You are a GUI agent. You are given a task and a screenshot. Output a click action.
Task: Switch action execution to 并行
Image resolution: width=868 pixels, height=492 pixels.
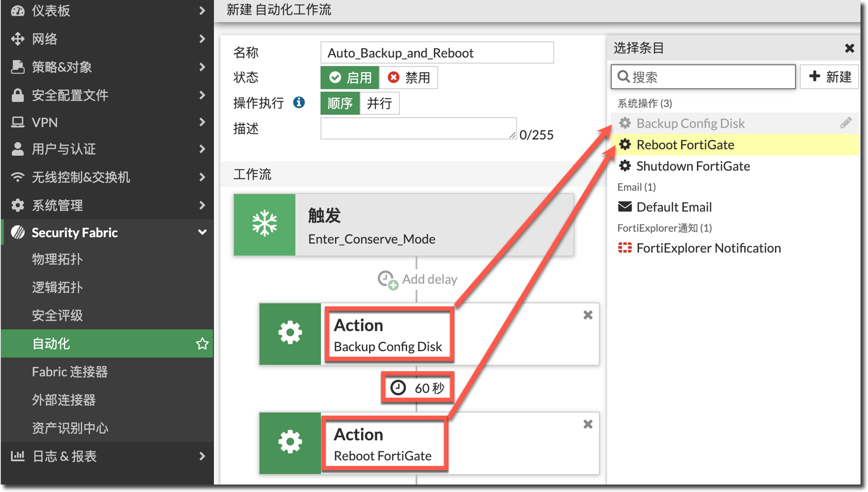point(379,103)
